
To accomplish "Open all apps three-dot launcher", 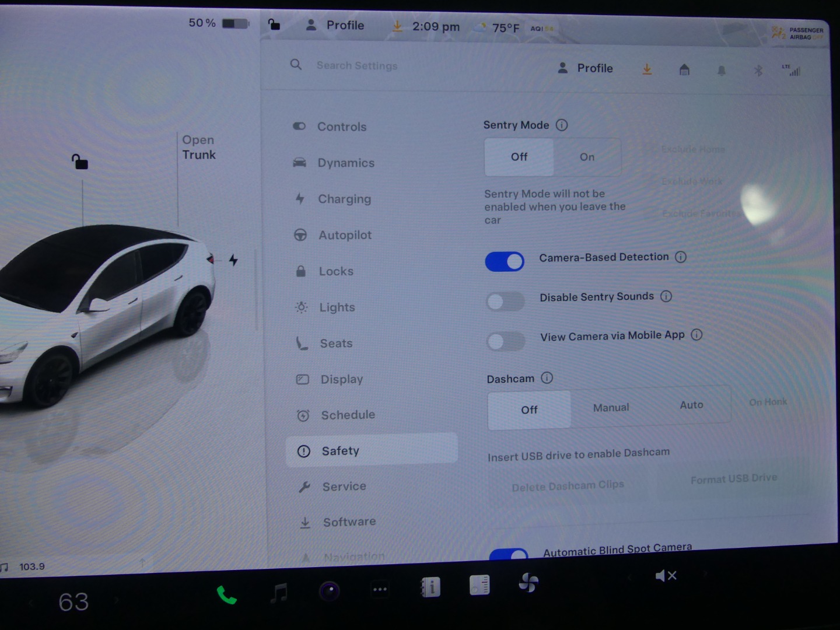I will point(380,589).
